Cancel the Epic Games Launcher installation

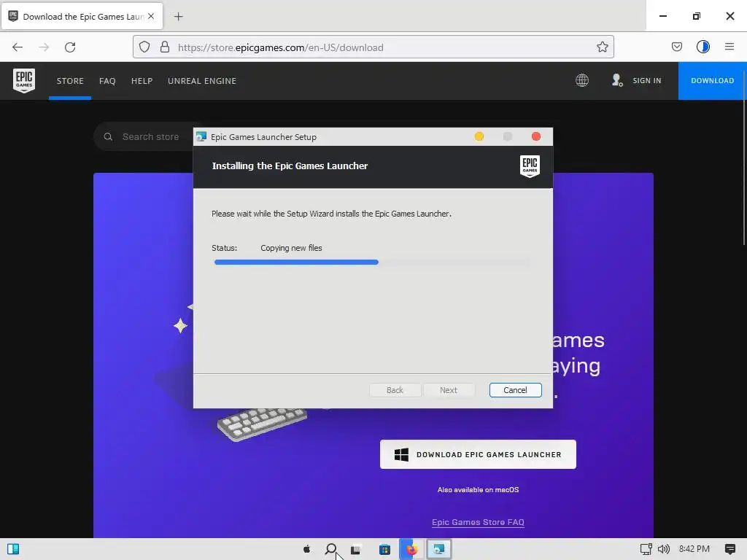click(516, 390)
